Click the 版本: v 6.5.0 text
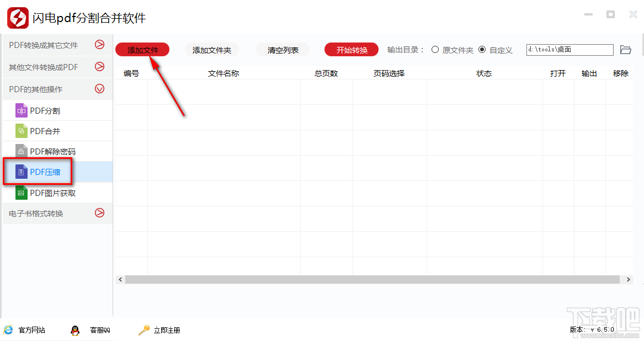This screenshot has width=644, height=341. [592, 329]
